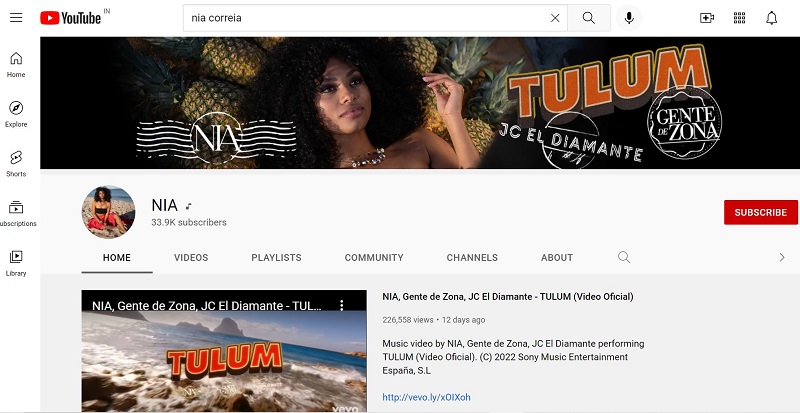The image size is (800, 413).
Task: Switch to the HOME tab
Action: tap(117, 258)
